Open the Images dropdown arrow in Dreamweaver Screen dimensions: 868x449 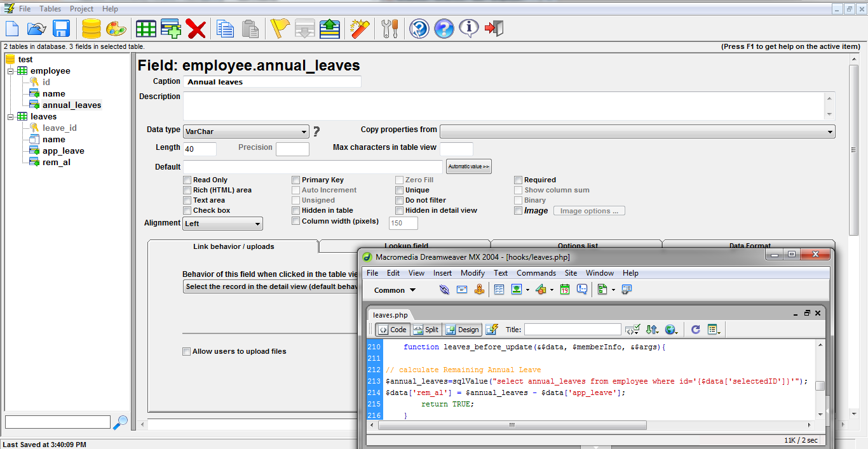click(x=527, y=290)
